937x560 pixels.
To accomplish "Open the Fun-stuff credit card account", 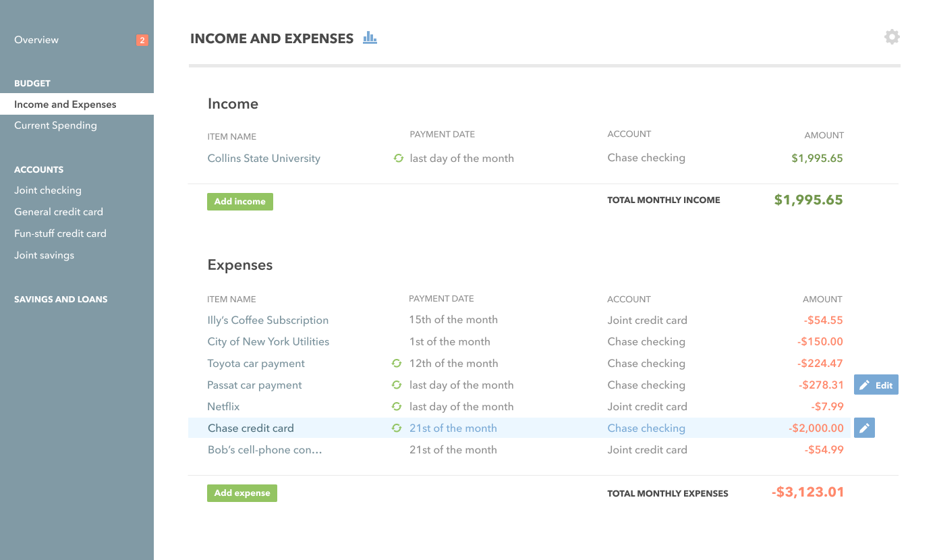I will [60, 233].
